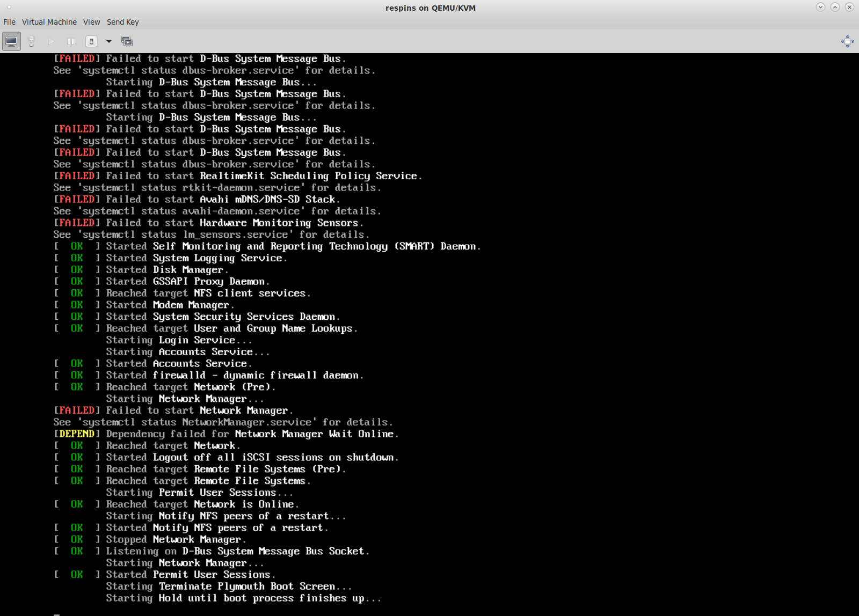Screen dimensions: 859x616
Task: Click 'systemctl status rtkit-daemon.service' text
Action: (192, 188)
